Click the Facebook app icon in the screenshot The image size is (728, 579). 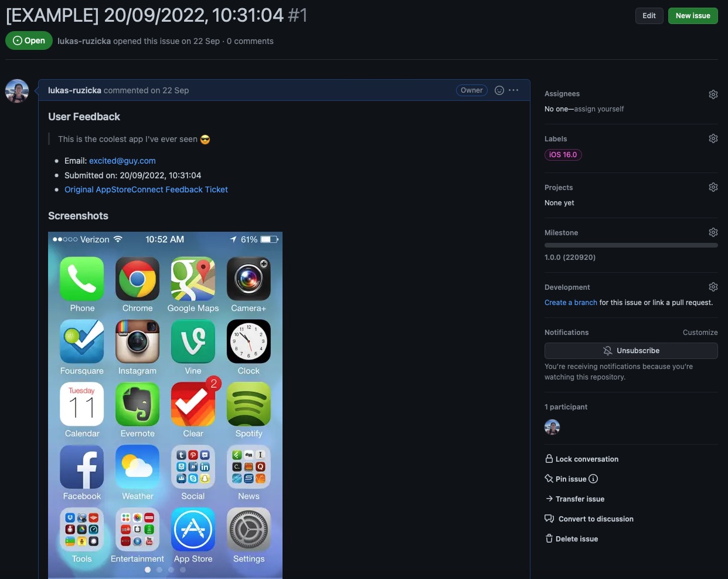[82, 467]
